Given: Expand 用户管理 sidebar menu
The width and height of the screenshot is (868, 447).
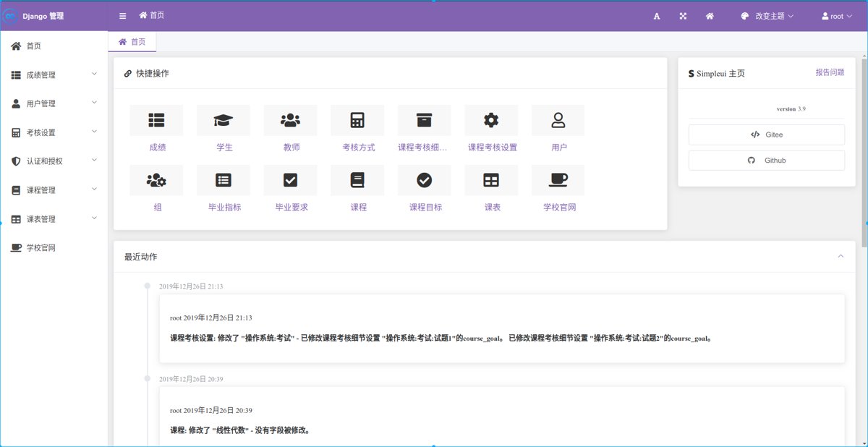Looking at the screenshot, I should (54, 103).
